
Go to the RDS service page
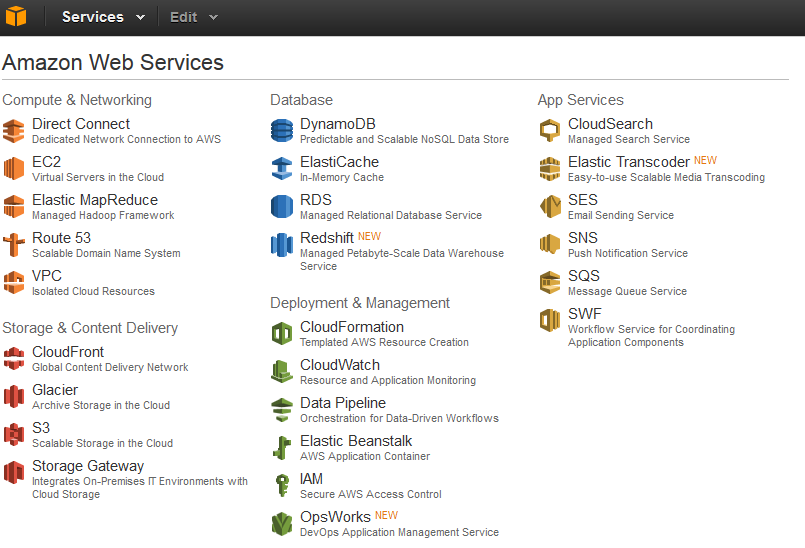coord(316,200)
